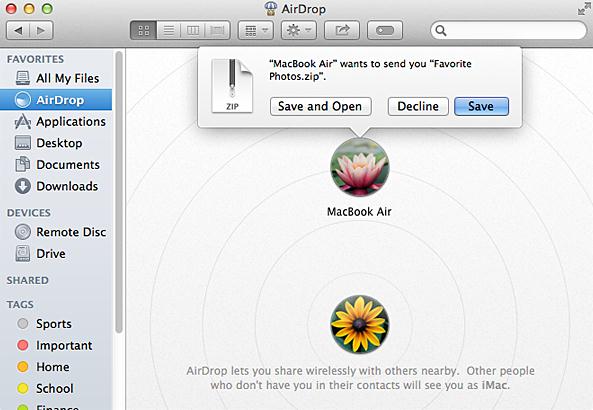Select AirDrop in the sidebar

pyautogui.click(x=56, y=100)
